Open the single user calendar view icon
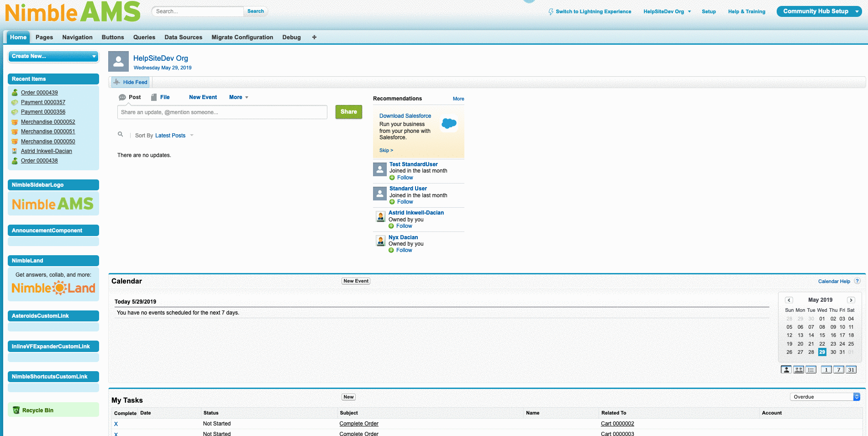 point(786,370)
